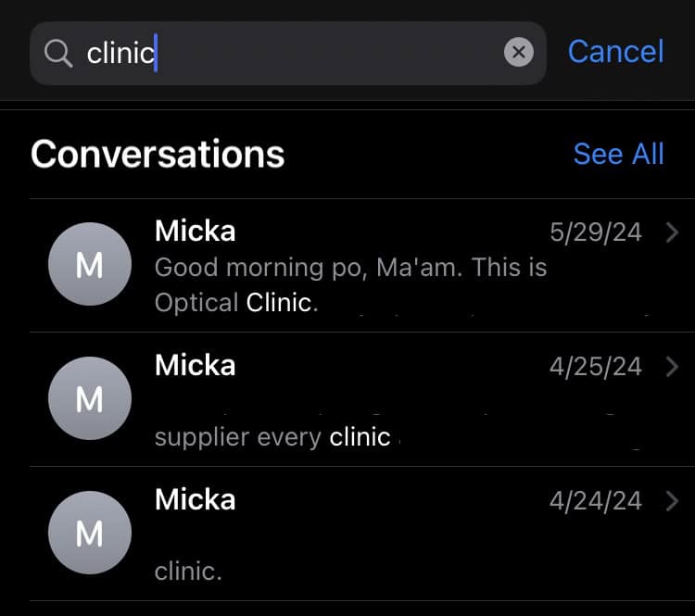
Task: Click the 5/29/24 date label
Action: 595,233
